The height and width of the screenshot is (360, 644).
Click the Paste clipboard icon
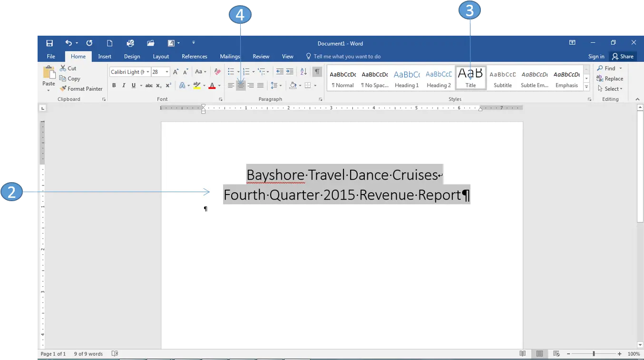tap(49, 73)
